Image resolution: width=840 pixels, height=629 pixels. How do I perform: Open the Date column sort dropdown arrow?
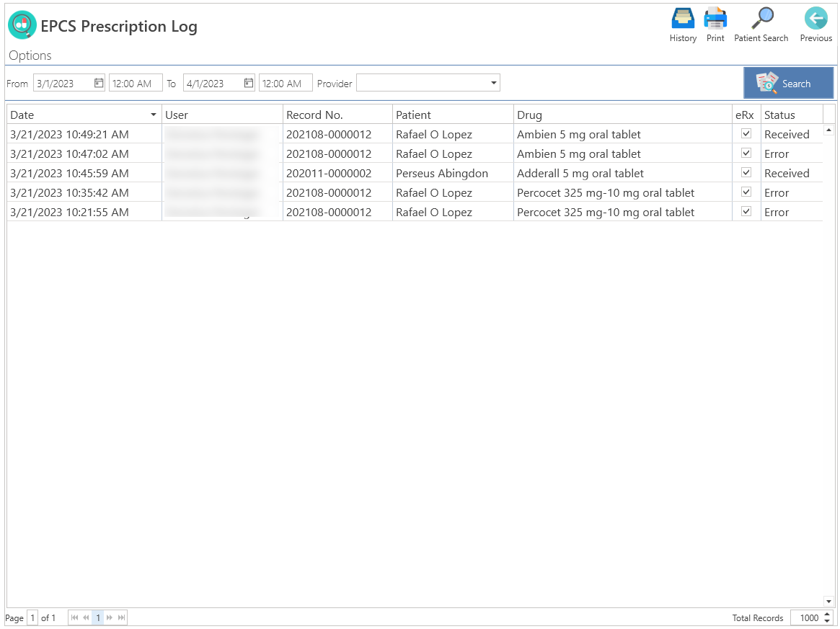[x=153, y=115]
